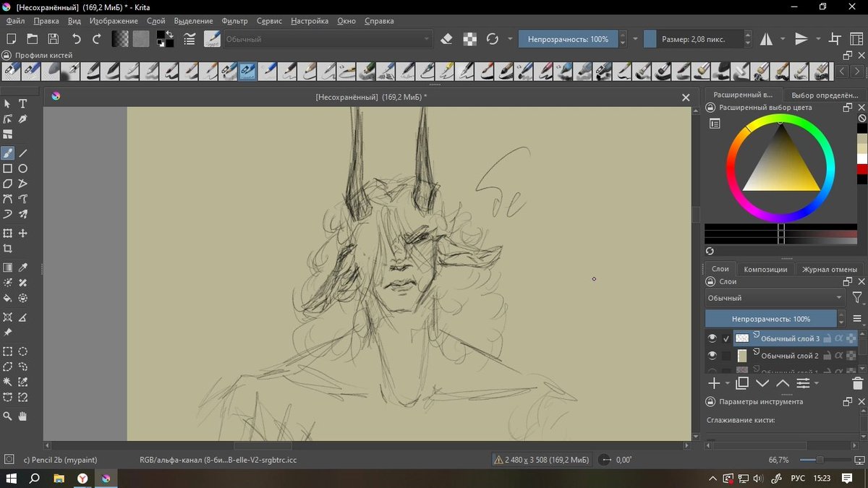Switch to the Композиции tab
The image size is (868, 488).
coord(765,269)
